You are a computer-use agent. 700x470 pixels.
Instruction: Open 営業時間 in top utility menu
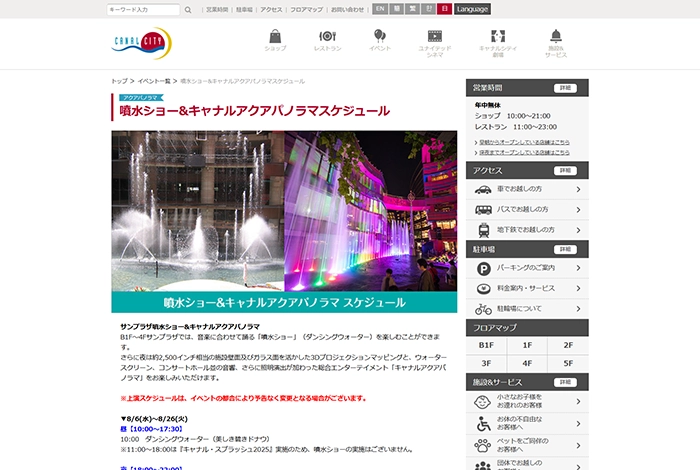tap(217, 9)
